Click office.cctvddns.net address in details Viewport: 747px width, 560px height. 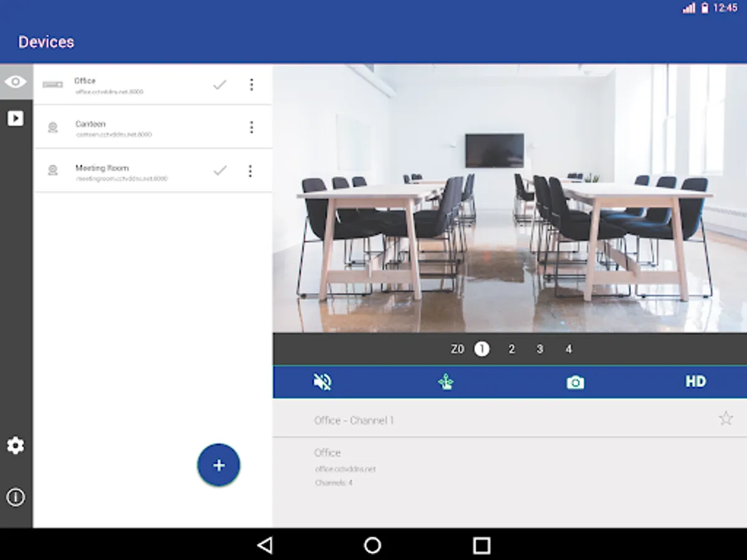coord(345,469)
